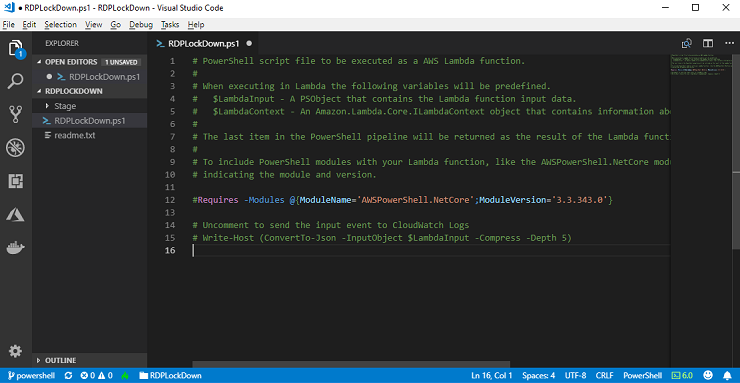Click the Open Changes icon in editor toolbar
The image size is (740, 383).
687,43
